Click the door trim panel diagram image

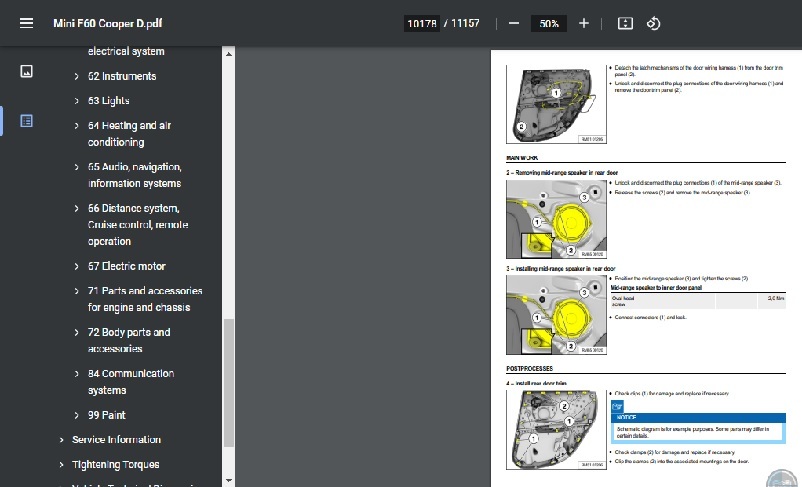click(556, 104)
